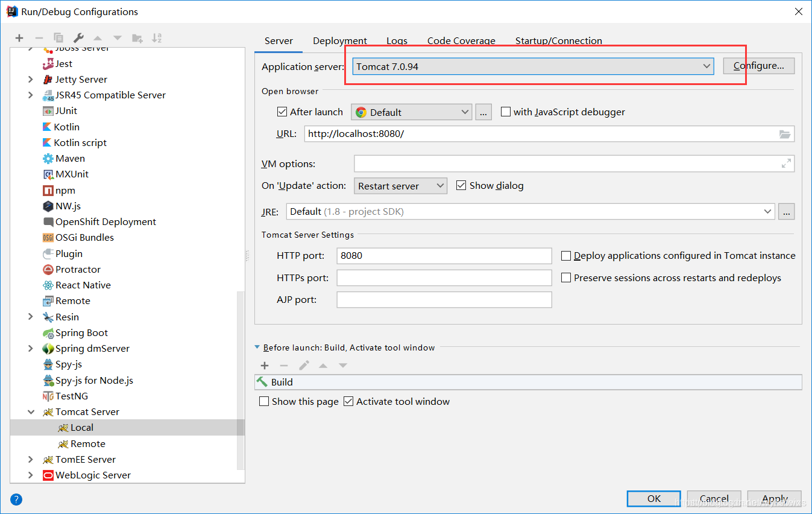Viewport: 812px width, 514px height.
Task: Click the JRE browse ellipsis button
Action: click(x=787, y=211)
